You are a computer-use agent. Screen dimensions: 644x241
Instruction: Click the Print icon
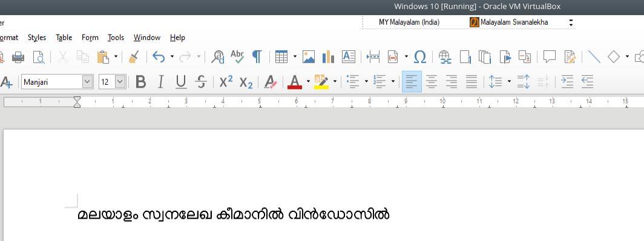coord(18,57)
